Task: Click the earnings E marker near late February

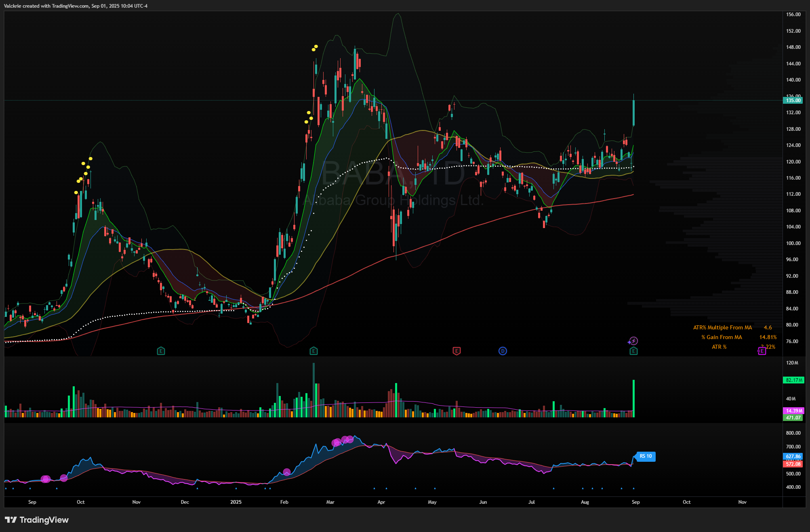Action: (313, 351)
